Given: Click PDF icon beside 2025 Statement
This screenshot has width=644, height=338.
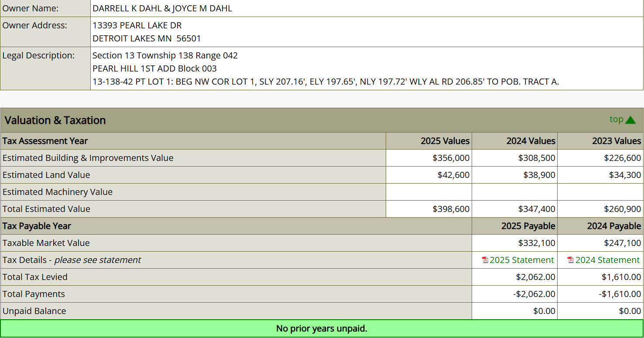Looking at the screenshot, I should tap(485, 260).
